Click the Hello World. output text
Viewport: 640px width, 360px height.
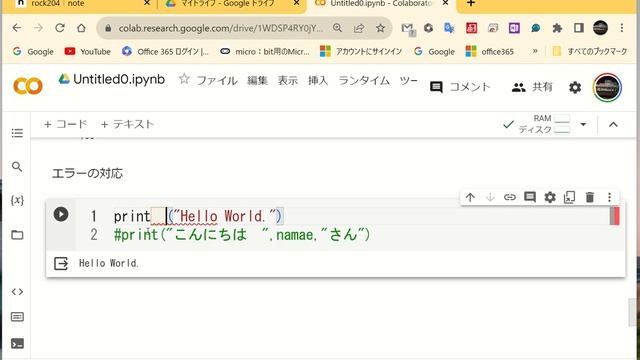tap(109, 263)
